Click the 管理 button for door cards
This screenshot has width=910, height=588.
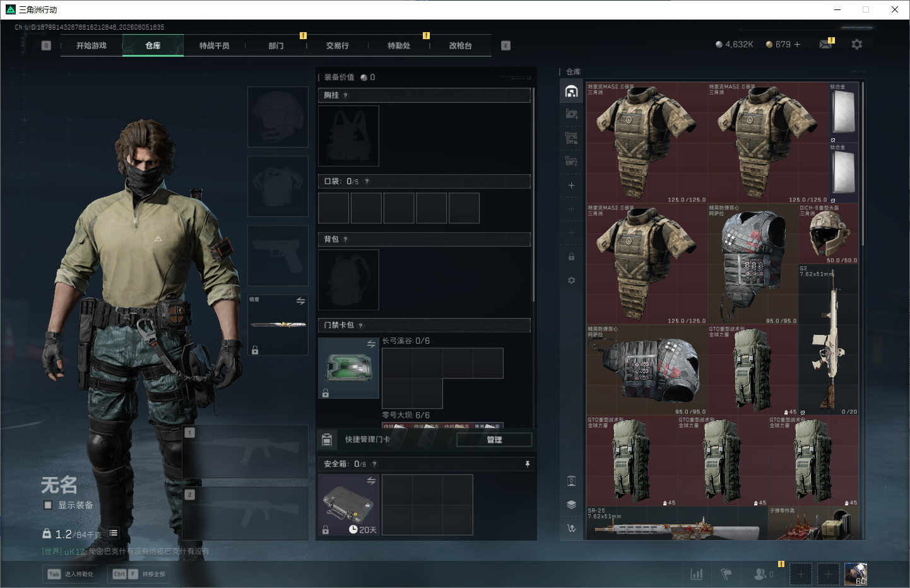(494, 440)
